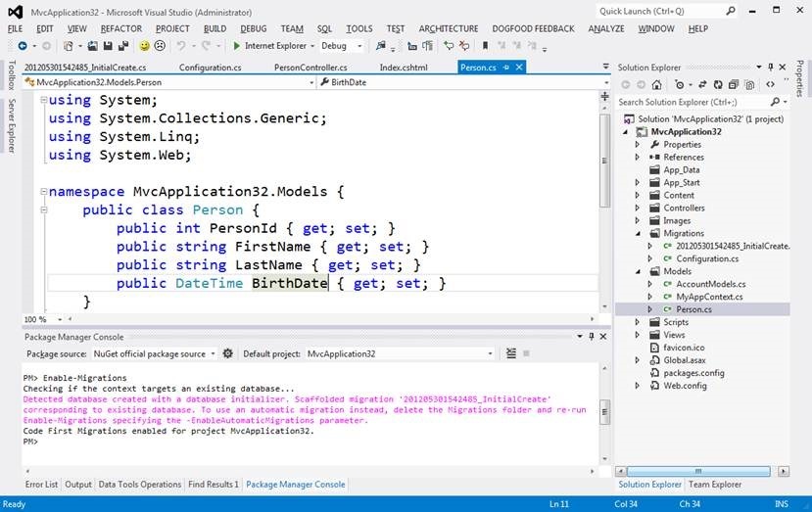
Task: Expand the Controllers folder node
Action: pos(638,209)
